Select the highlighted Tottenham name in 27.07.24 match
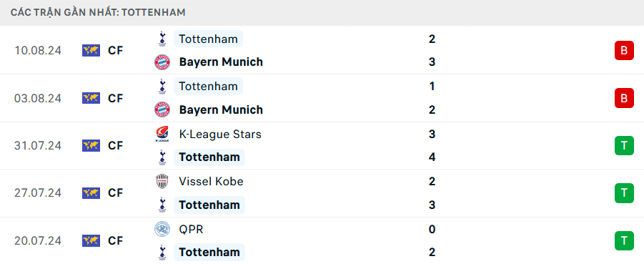The height and width of the screenshot is (264, 644). click(209, 205)
